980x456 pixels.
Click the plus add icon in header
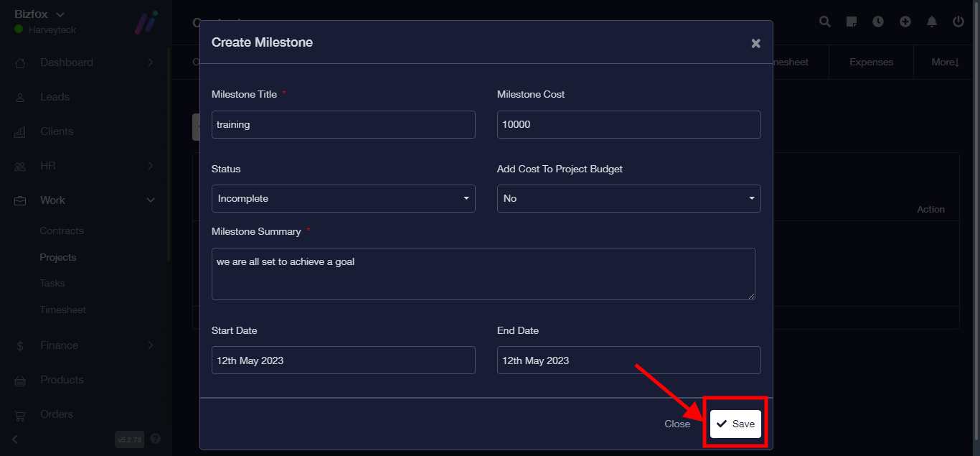905,22
